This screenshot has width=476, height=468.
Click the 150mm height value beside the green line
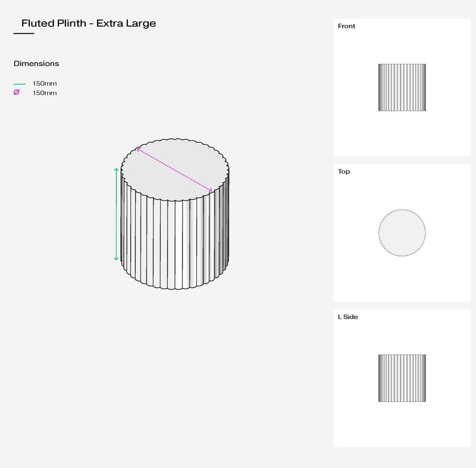click(45, 84)
